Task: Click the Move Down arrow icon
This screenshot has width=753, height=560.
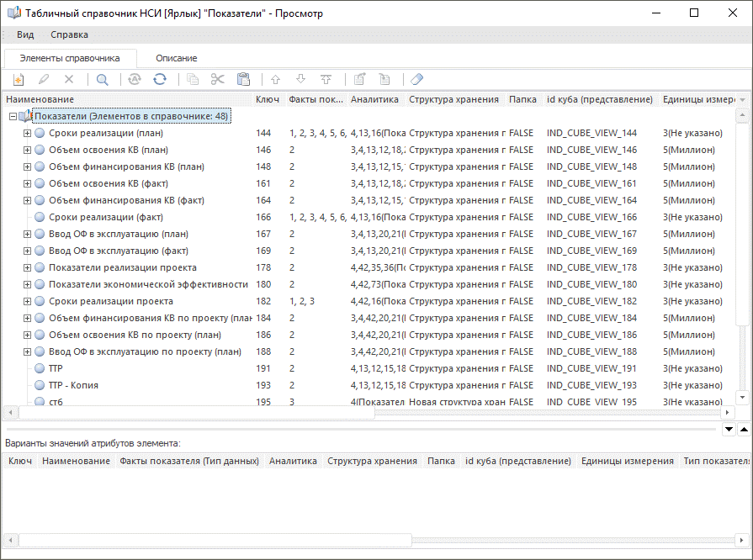Action: 300,79
